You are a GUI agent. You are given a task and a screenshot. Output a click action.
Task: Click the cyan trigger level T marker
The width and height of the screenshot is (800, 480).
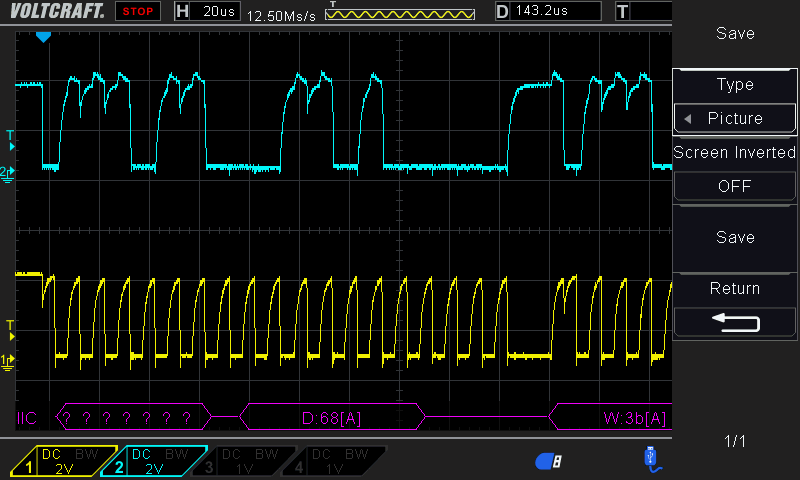10,135
